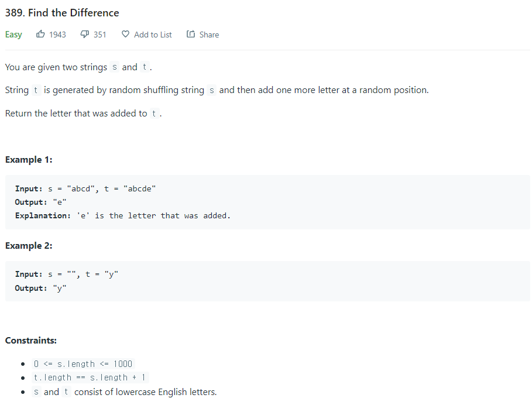Click the heart icon beside Add to List
Screen dimensions: 532x405
(125, 35)
